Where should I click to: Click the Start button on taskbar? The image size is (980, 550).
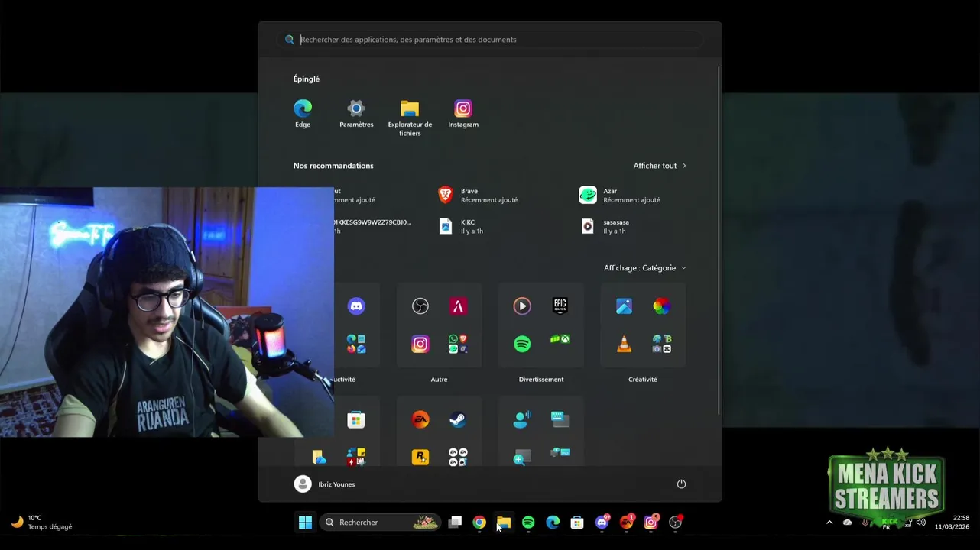[305, 522]
